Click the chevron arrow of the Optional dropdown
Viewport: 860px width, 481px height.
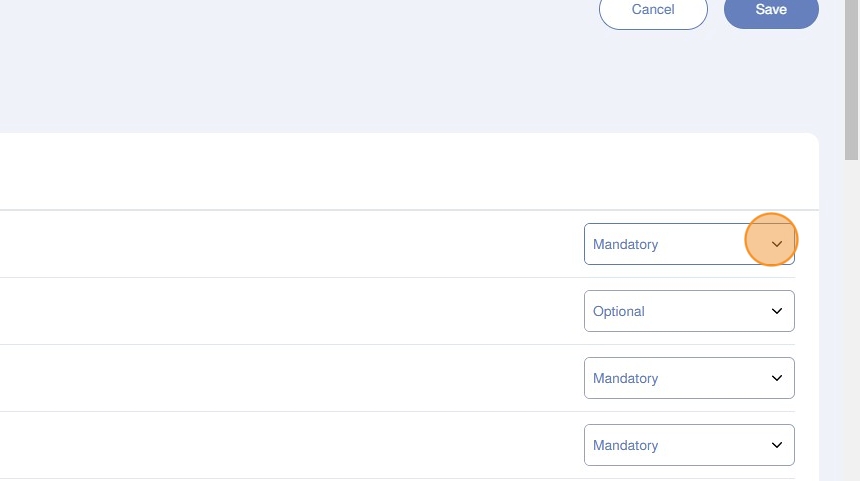point(777,311)
